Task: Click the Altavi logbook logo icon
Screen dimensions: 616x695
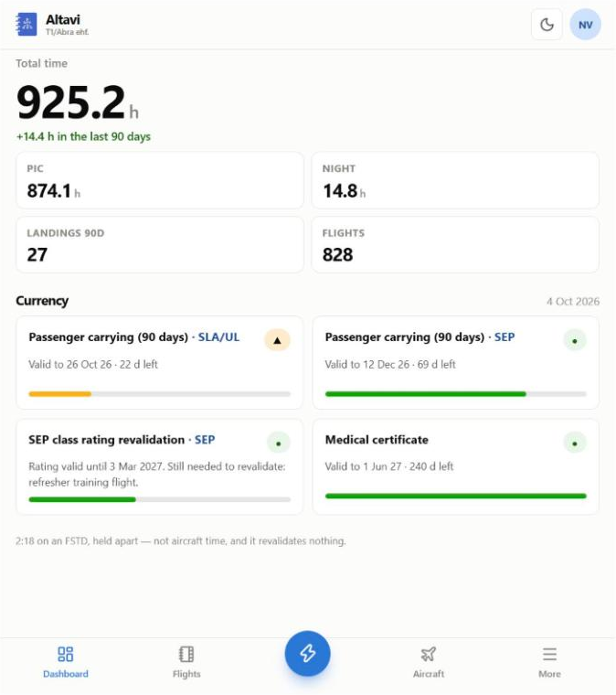Action: tap(27, 25)
